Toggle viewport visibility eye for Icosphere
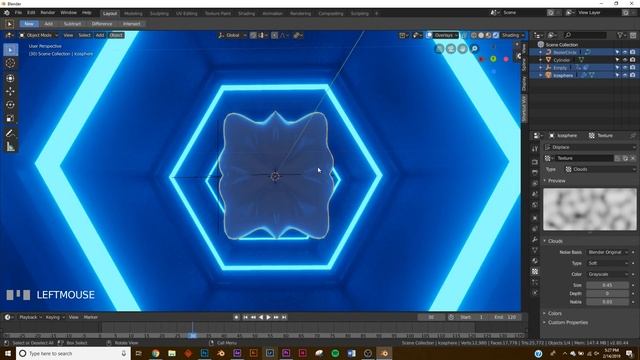The image size is (640, 360). pos(625,76)
